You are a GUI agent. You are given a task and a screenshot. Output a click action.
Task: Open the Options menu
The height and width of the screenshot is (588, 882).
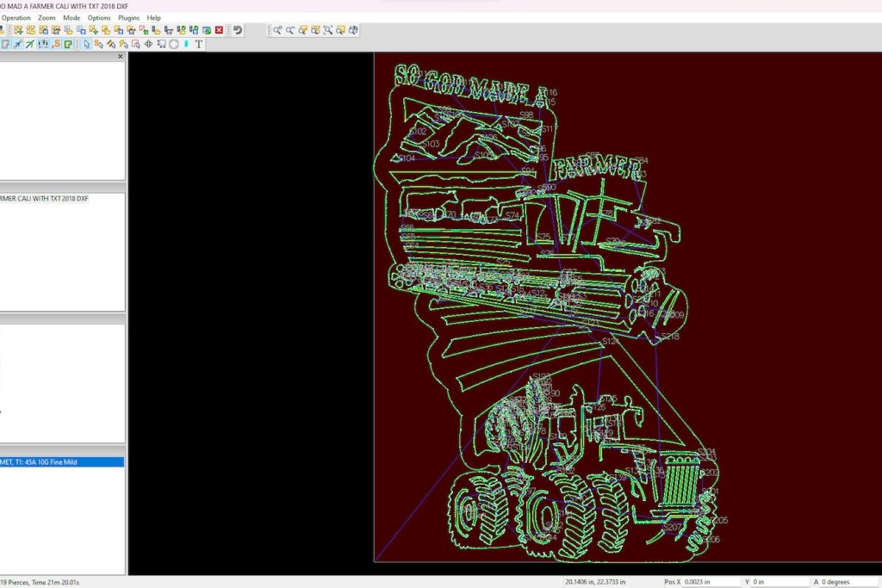click(x=99, y=17)
